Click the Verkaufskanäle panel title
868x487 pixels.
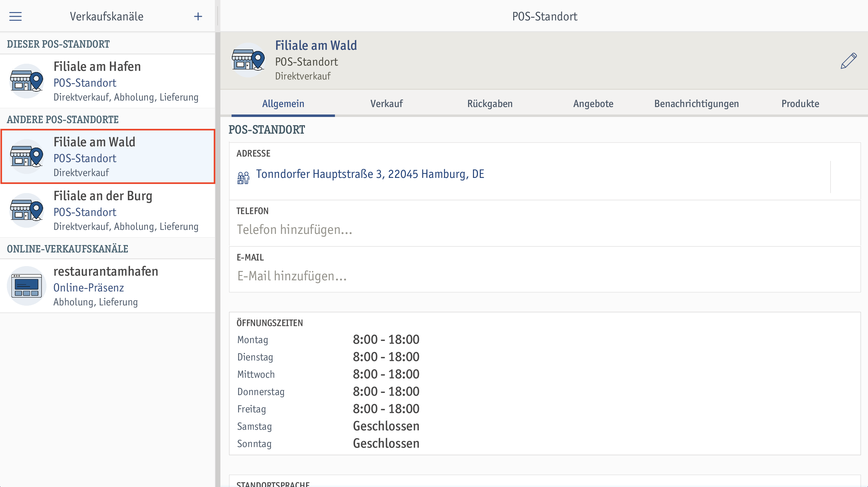tap(106, 16)
